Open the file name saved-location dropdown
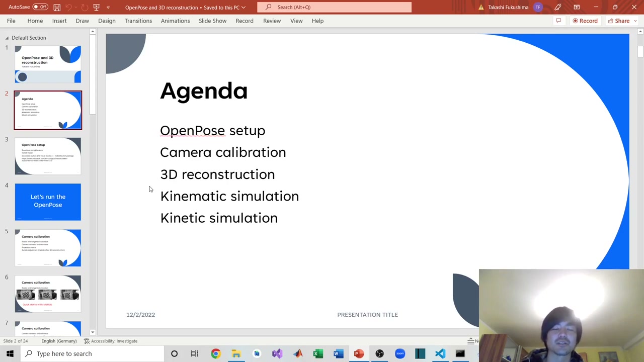Screen dimensions: 644x362 point(244,8)
